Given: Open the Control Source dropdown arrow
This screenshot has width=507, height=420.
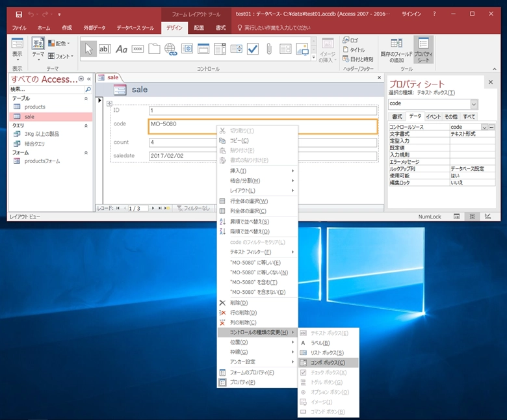Looking at the screenshot, I should click(484, 127).
